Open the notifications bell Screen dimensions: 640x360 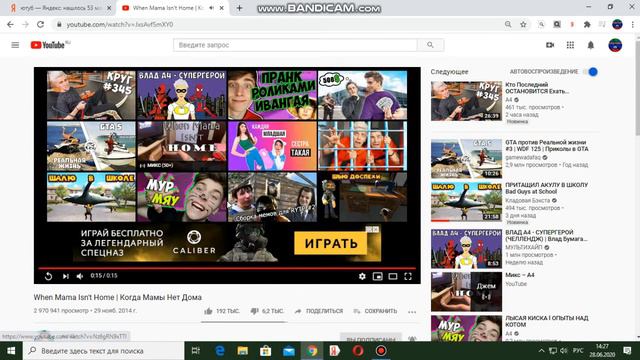point(591,45)
